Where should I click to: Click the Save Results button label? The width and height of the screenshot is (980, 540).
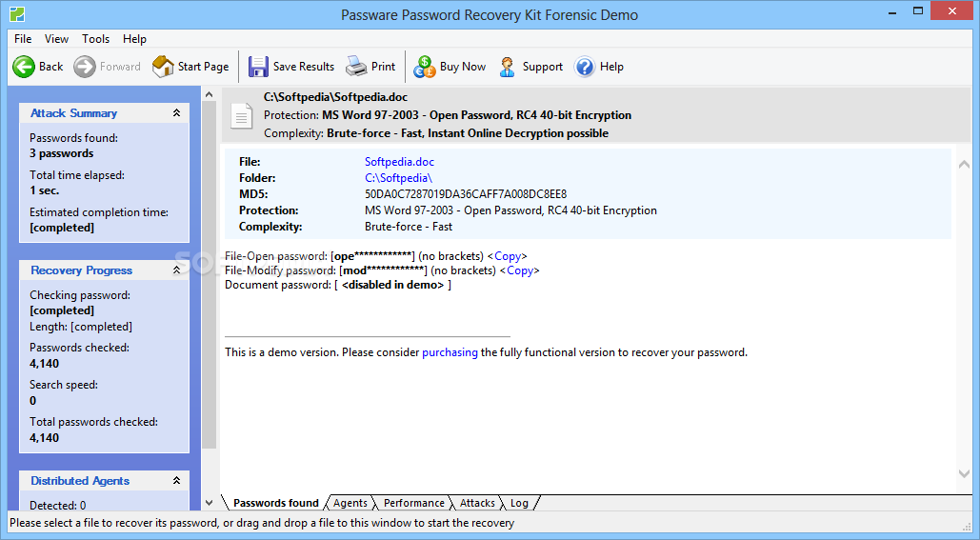304,67
